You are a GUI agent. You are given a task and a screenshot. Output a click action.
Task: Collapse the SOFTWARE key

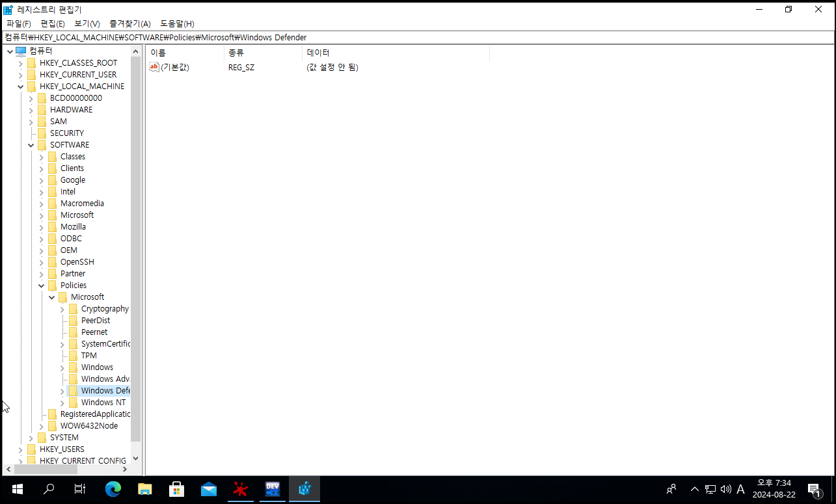click(31, 145)
